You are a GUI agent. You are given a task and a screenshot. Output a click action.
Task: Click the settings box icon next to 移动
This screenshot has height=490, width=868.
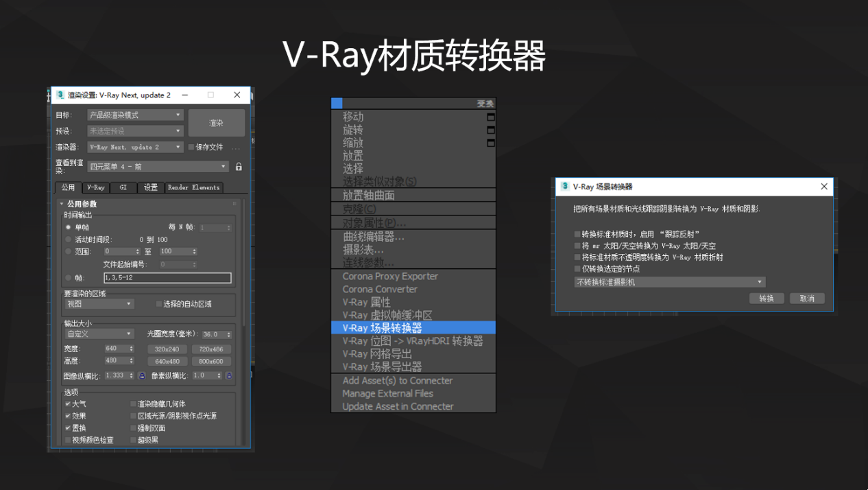tap(491, 117)
